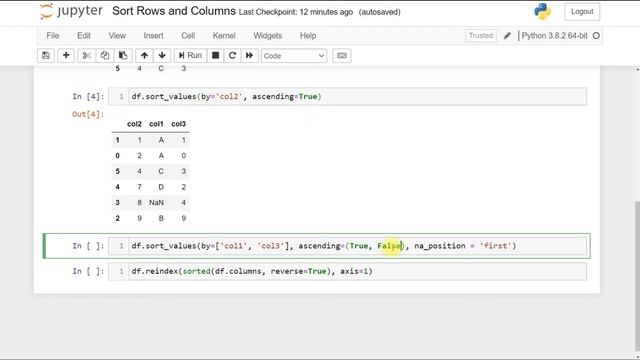
Task: Click the Python 3.8.2 64-bit kernel name
Action: click(x=555, y=36)
